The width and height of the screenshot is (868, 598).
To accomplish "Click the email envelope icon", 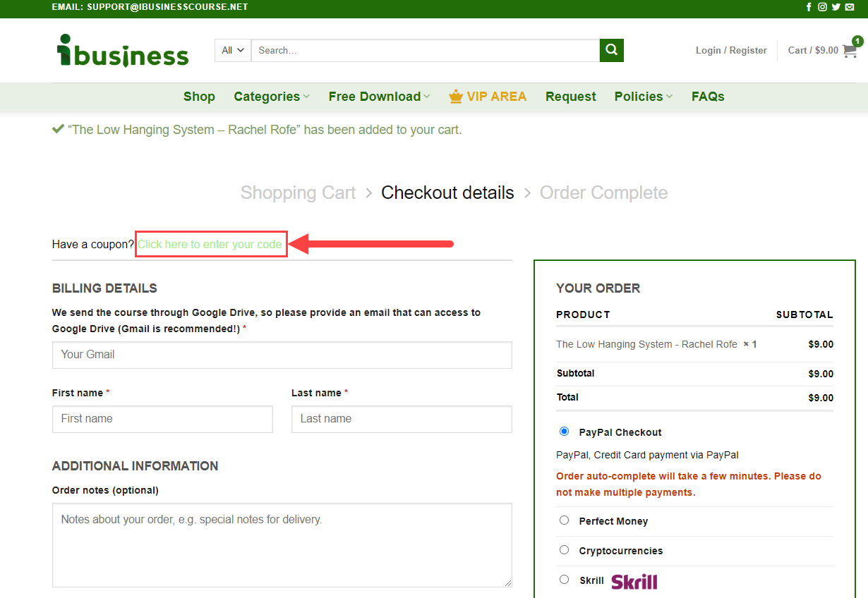I will pyautogui.click(x=849, y=7).
